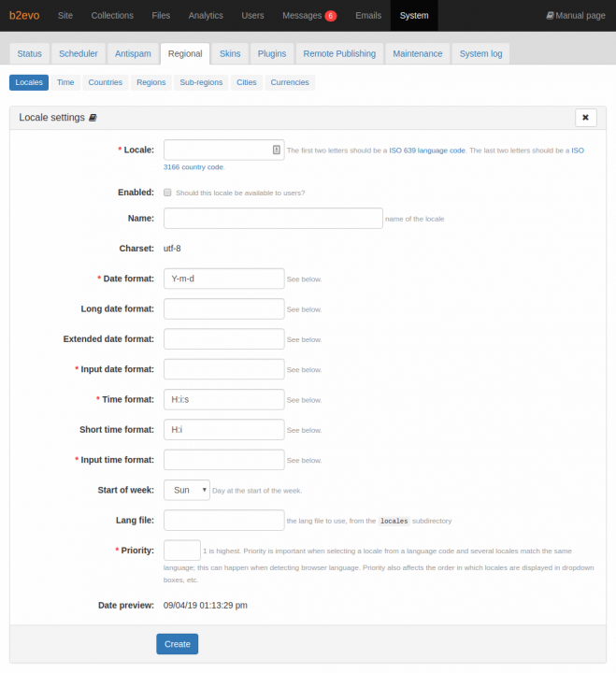Click the Time format field

(224, 400)
